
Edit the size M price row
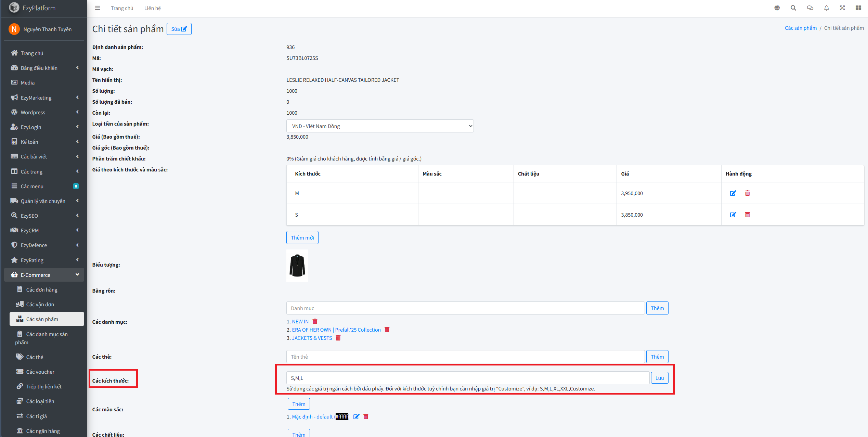coord(733,193)
